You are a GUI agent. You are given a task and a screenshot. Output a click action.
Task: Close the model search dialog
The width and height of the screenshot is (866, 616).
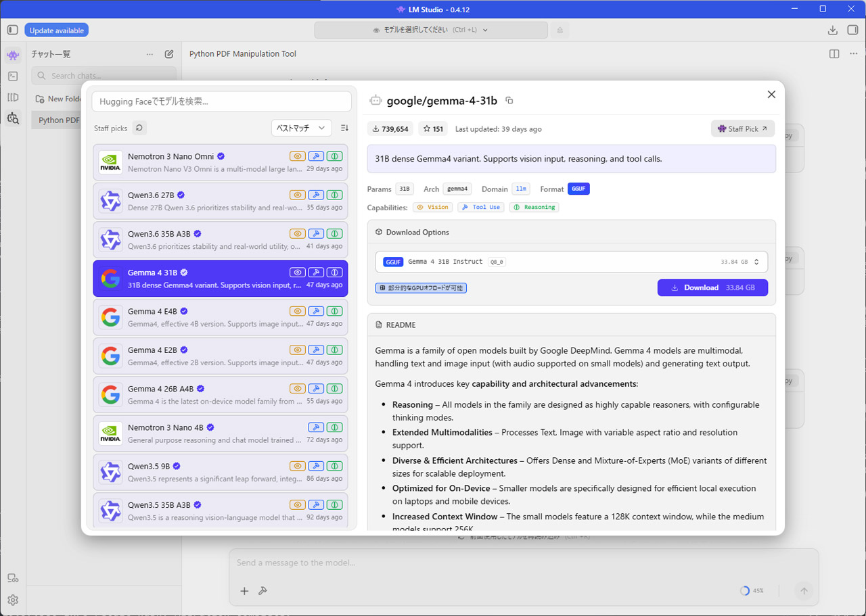771,95
